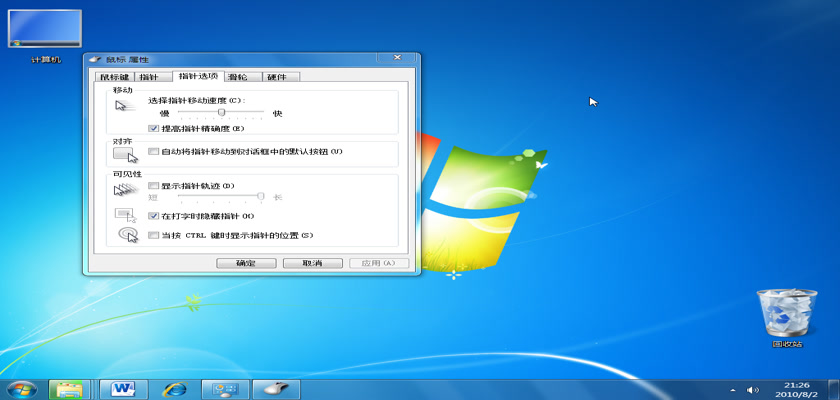Uncheck 在打字时隐藏指针 option

click(x=153, y=215)
